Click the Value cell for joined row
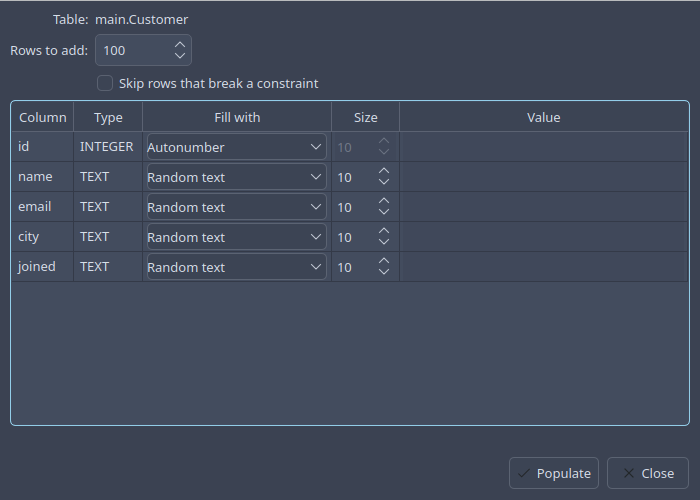Screen dimensions: 700x500 pyautogui.click(x=543, y=266)
